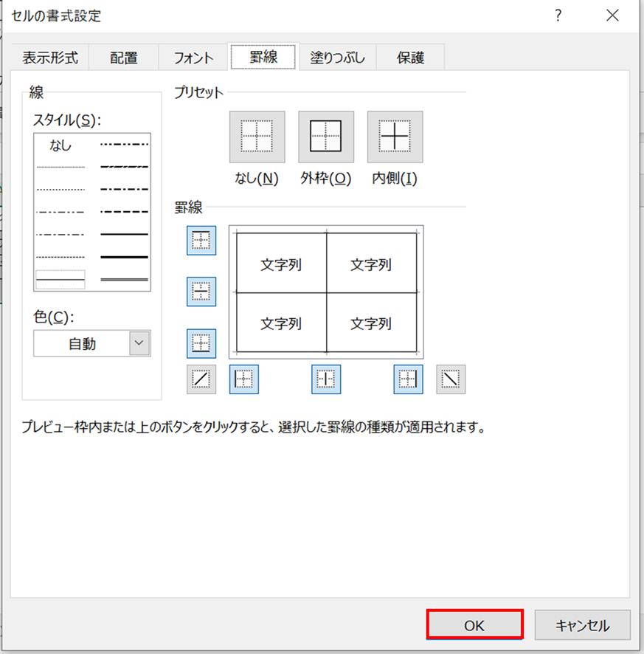Switch to the フォント tab
Screen dimensions: 644x654
click(x=193, y=58)
